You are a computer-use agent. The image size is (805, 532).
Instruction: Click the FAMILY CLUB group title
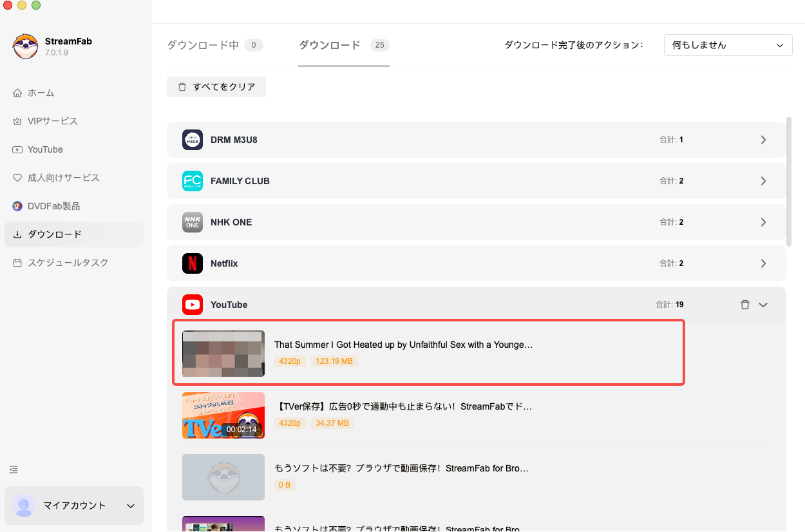[240, 181]
